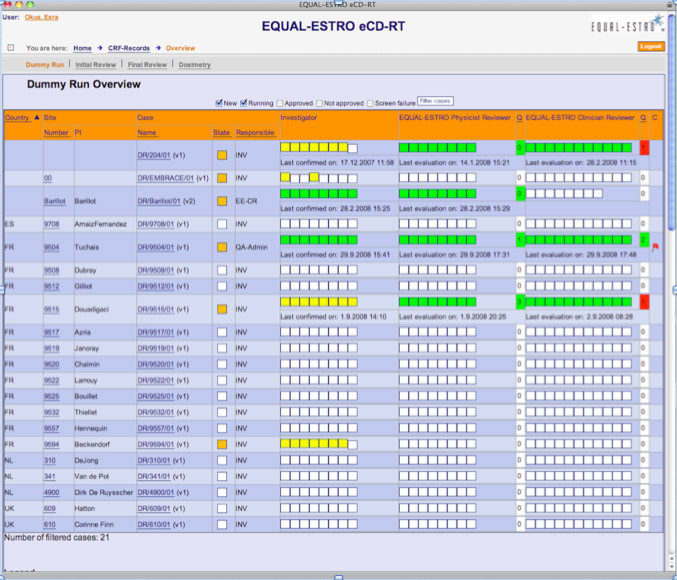Click PI name Dirk De Ruysscher

tap(104, 492)
